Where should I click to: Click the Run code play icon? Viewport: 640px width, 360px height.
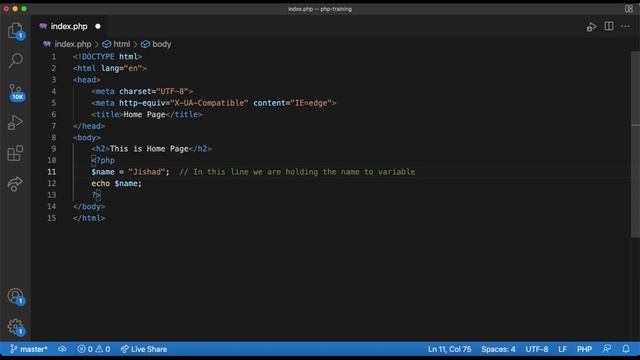(591, 27)
